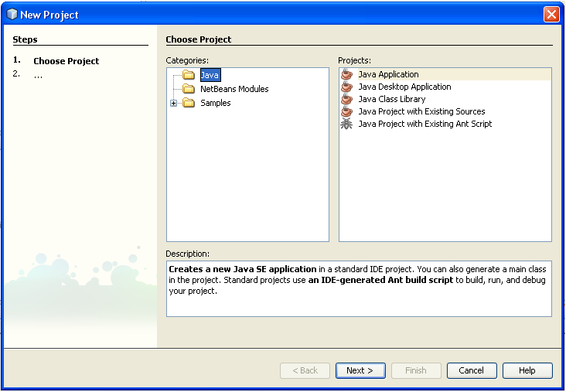Click the Java Class Library coffee cup icon

[x=346, y=98]
